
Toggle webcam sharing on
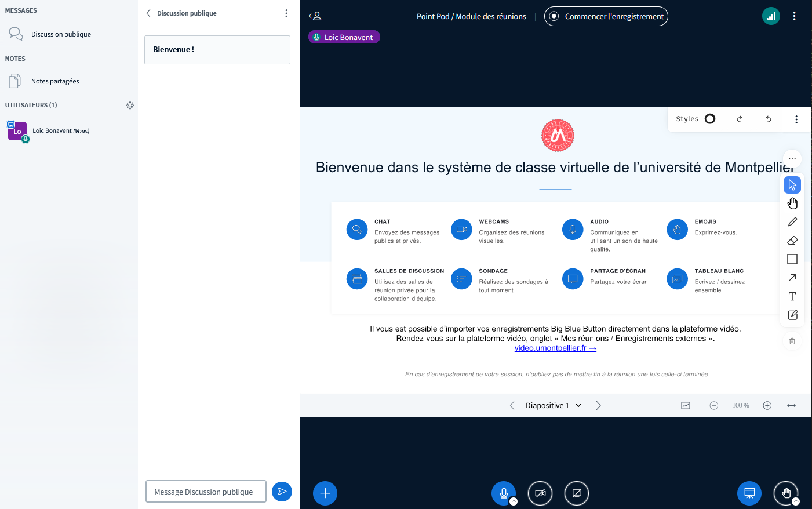coord(540,493)
